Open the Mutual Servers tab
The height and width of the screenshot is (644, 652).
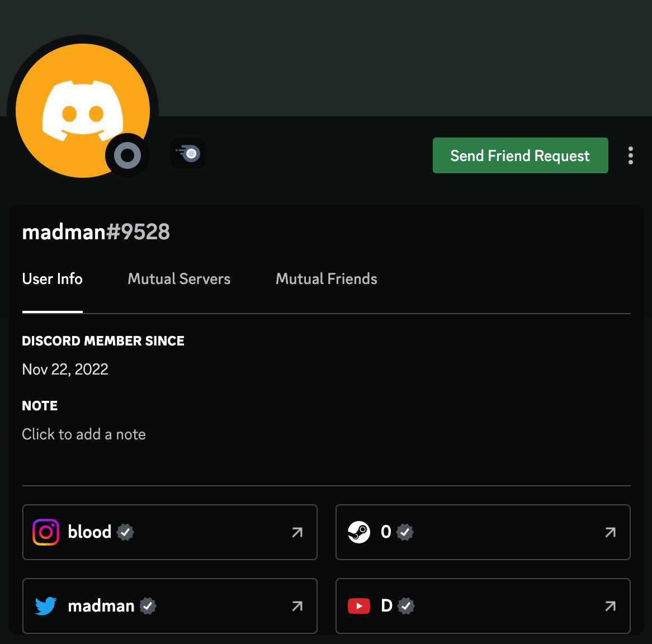coord(179,278)
